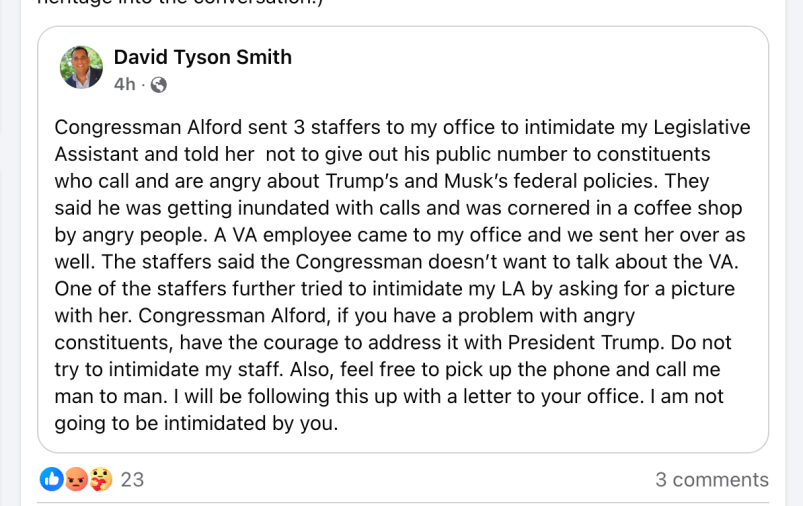View the 23 reactions count
803x506 pixels.
[x=132, y=480]
